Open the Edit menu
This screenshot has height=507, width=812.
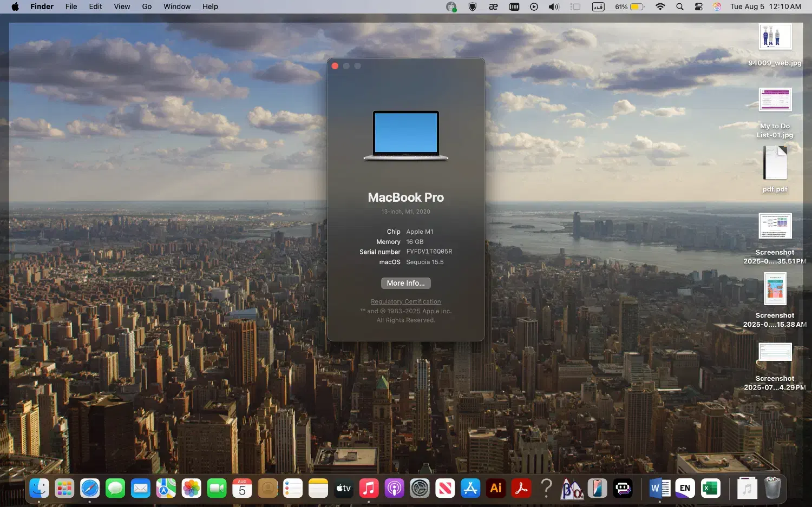[x=95, y=6]
